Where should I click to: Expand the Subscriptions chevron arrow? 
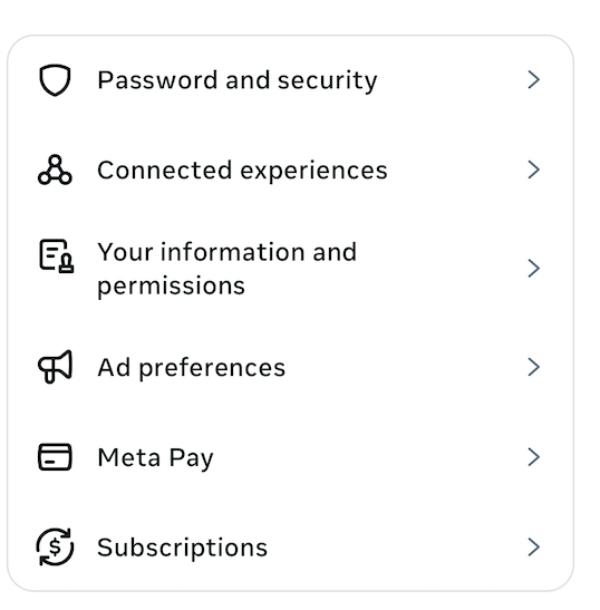point(533,547)
